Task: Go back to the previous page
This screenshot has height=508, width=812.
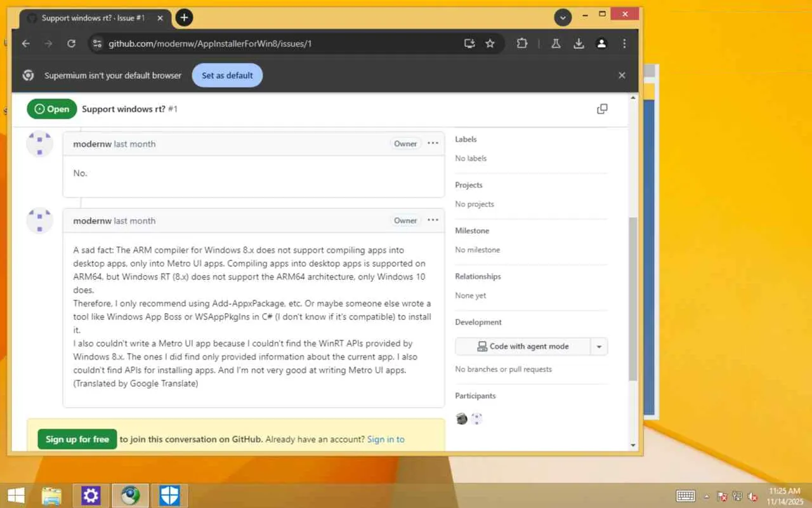Action: point(26,44)
